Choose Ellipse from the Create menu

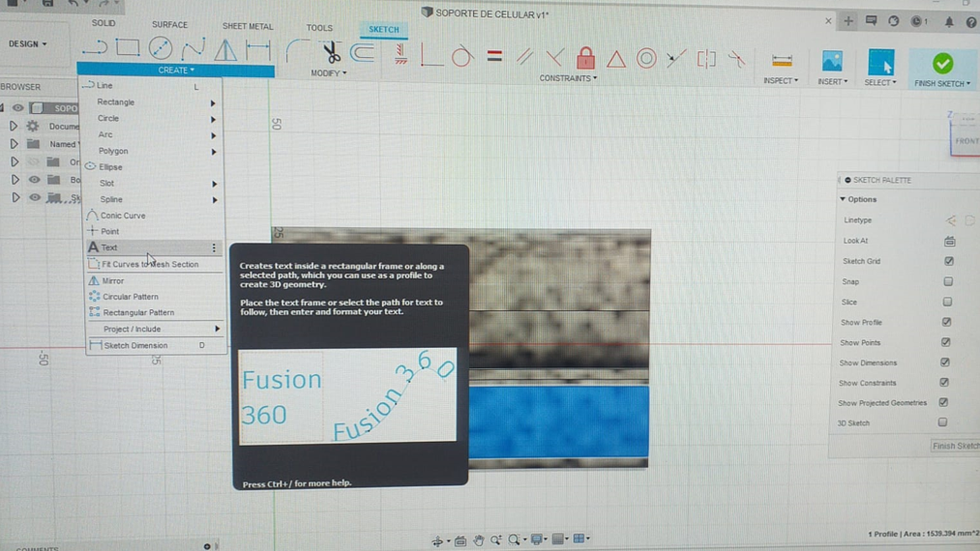(x=154, y=167)
